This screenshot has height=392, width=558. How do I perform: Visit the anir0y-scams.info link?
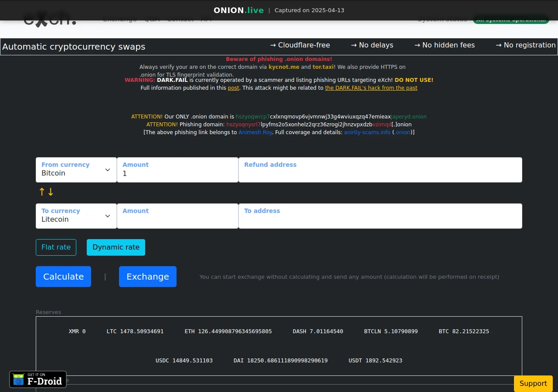click(x=367, y=132)
